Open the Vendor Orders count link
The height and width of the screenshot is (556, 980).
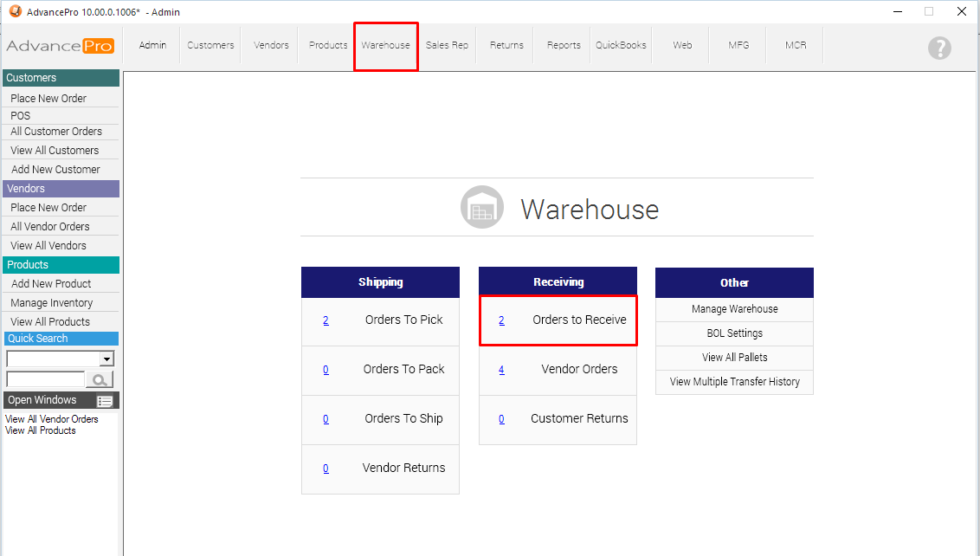point(501,370)
